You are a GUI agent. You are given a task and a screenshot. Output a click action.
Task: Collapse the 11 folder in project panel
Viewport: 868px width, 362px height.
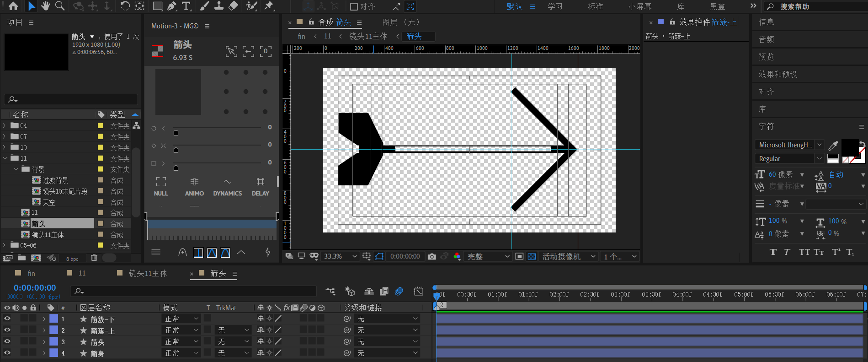click(x=5, y=158)
